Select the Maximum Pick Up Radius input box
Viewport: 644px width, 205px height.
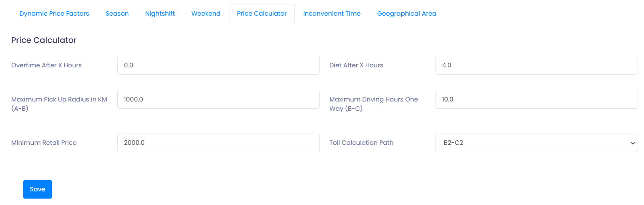pyautogui.click(x=218, y=99)
